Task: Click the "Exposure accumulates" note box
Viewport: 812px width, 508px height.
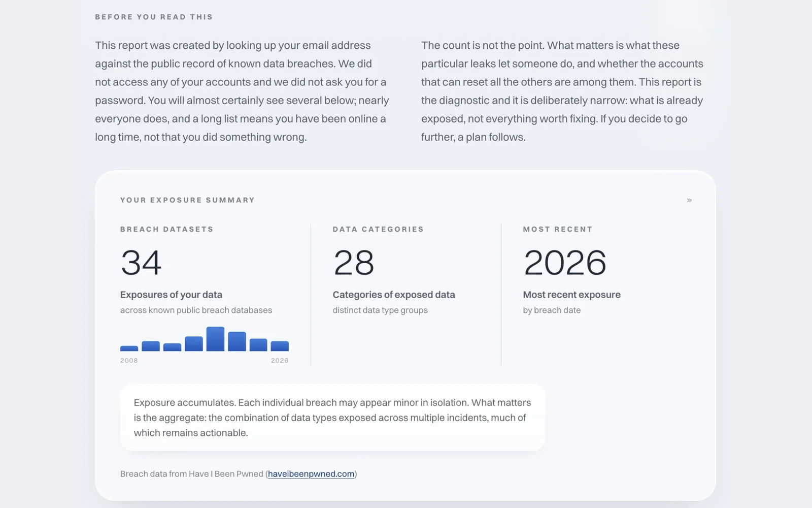Action: pyautogui.click(x=332, y=418)
